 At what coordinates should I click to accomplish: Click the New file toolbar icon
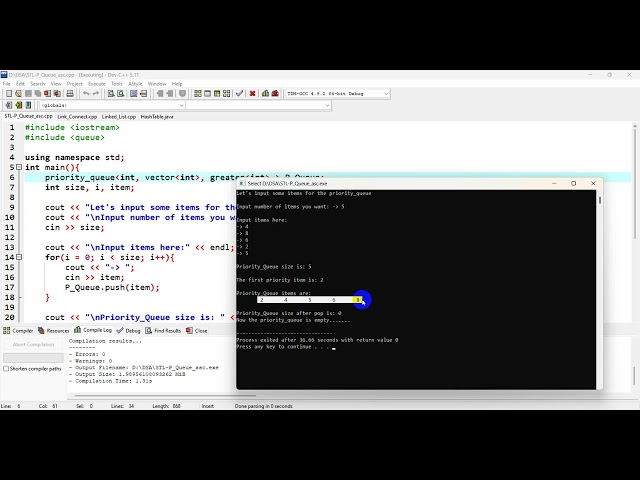point(9,93)
